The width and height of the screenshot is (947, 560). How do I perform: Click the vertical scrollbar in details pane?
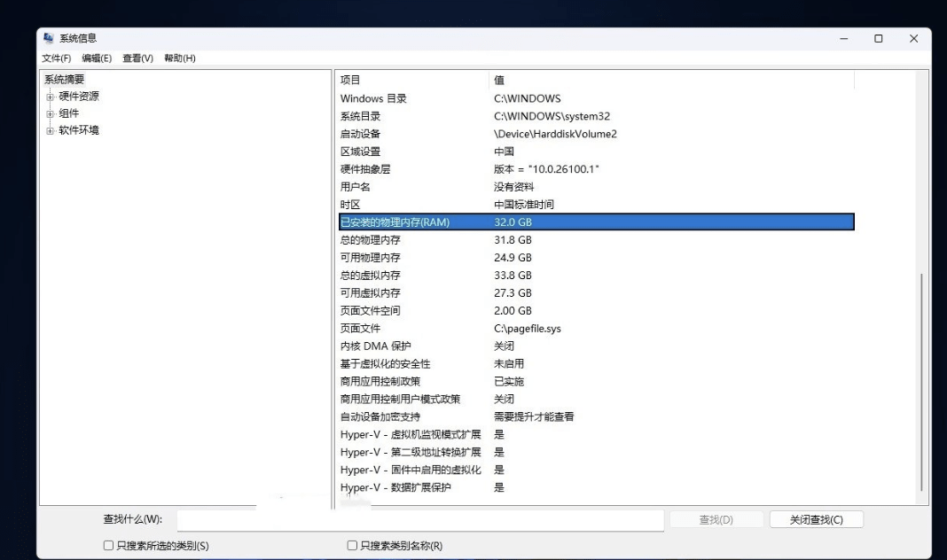[x=923, y=381]
